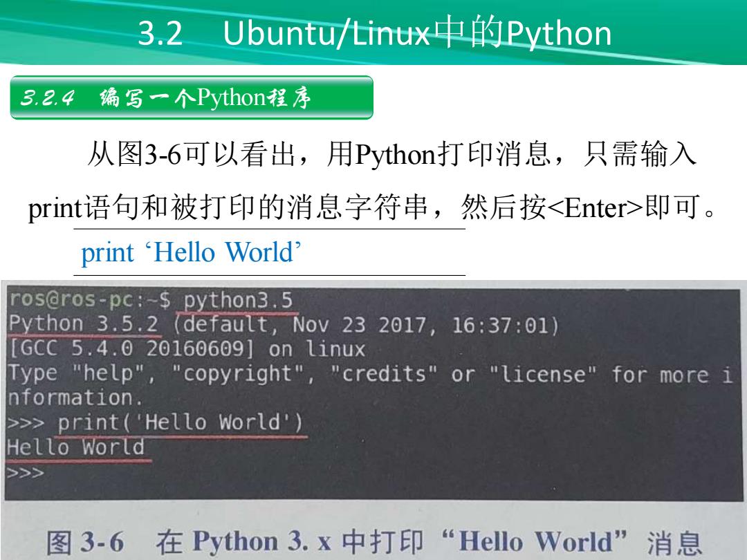Click the blue code text print 'Hello World'
747x560 pixels.
click(191, 252)
